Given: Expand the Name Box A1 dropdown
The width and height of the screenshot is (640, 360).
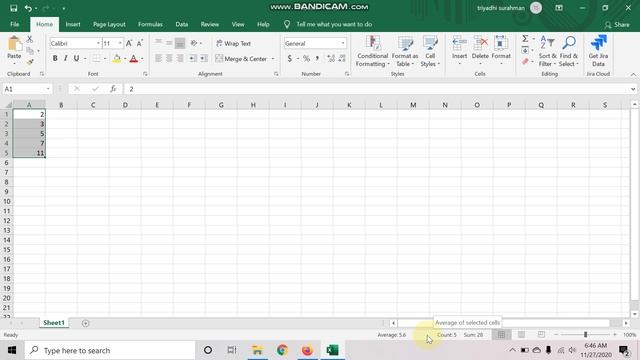Looking at the screenshot, I should pyautogui.click(x=48, y=89).
